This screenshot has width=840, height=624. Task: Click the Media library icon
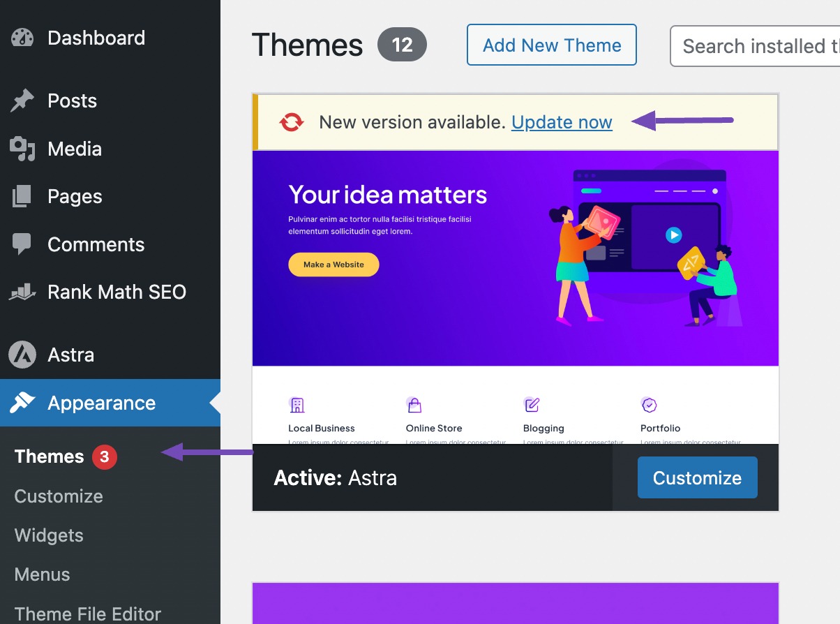[x=22, y=149]
